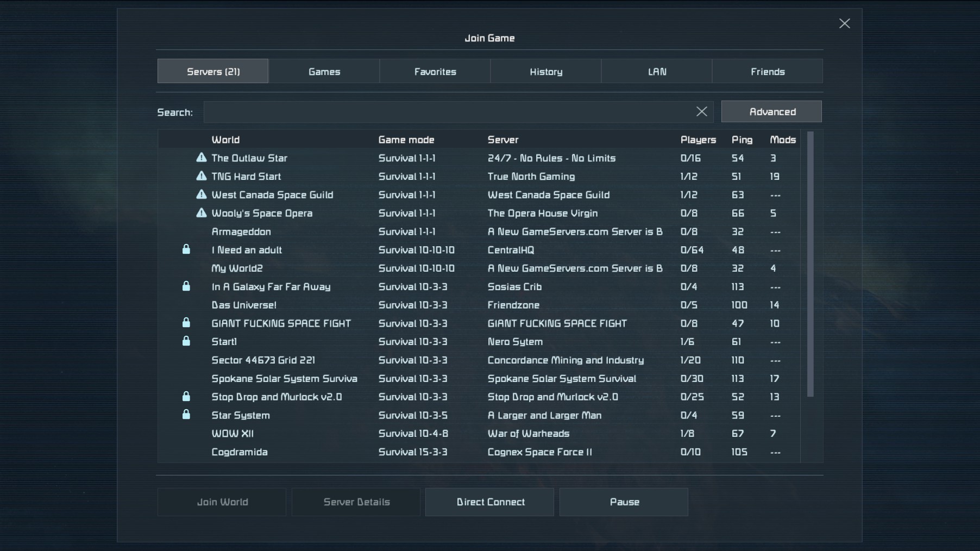The image size is (980, 551).
Task: Open Advanced search options
Action: (771, 111)
